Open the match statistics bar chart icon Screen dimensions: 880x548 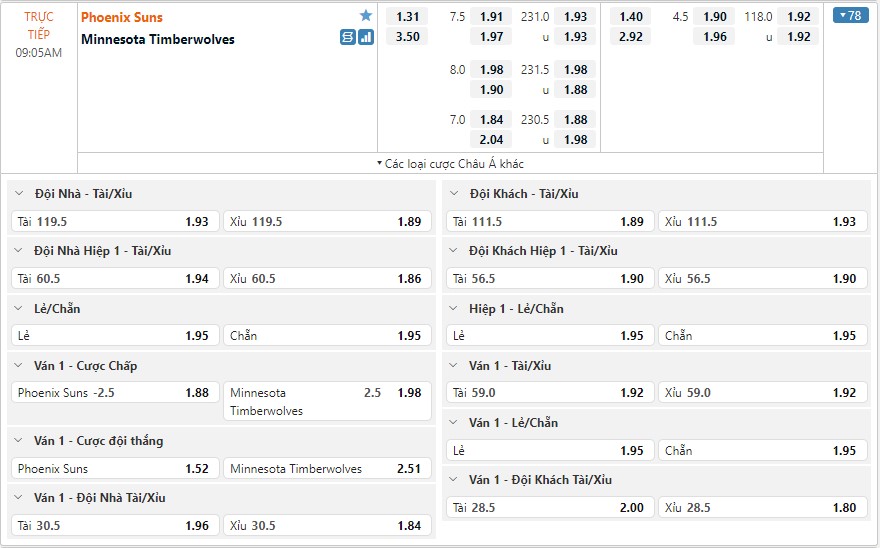366,37
